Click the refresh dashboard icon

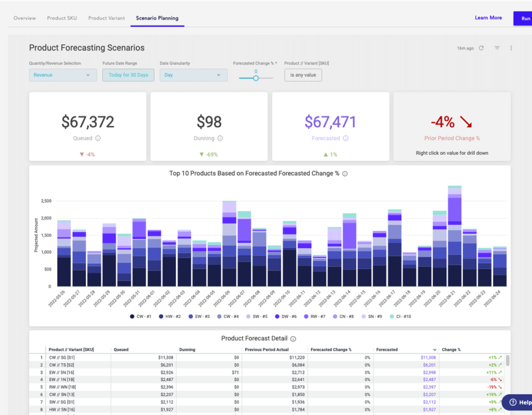(x=482, y=48)
